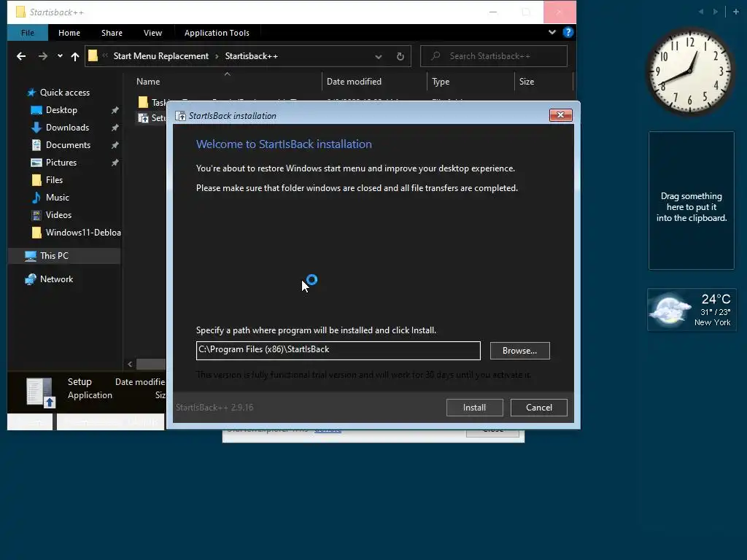
Task: Open the New York weather gadget
Action: pyautogui.click(x=692, y=309)
